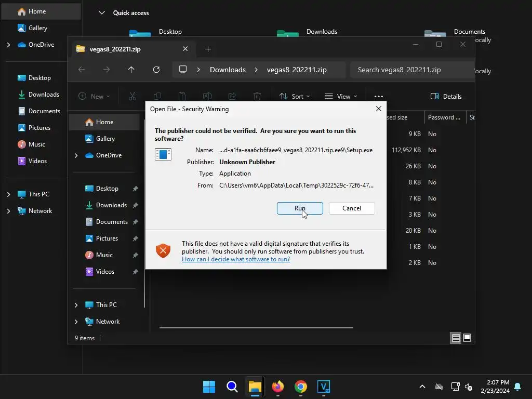Click the PC monitor icon in the address bar
The height and width of the screenshot is (399, 532).
(x=183, y=70)
